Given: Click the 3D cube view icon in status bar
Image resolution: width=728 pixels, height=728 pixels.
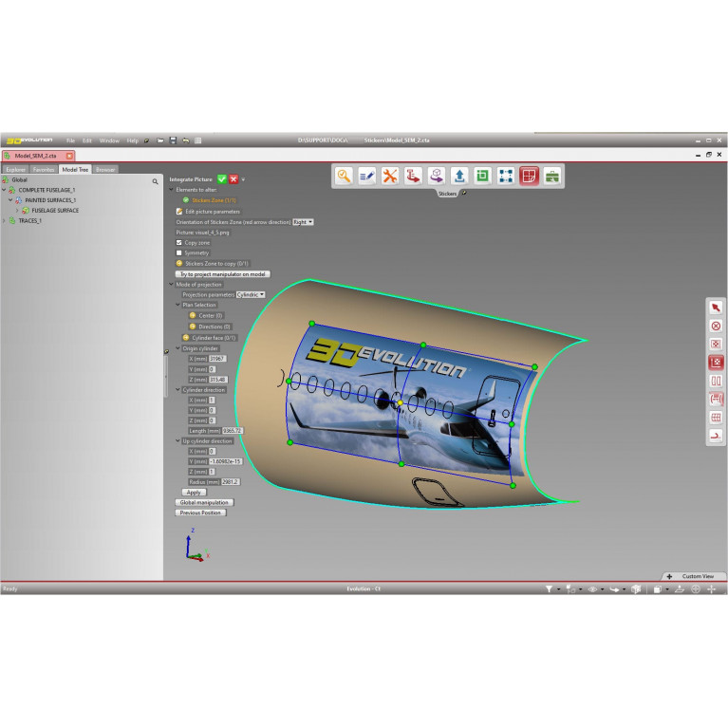Looking at the screenshot, I should (x=636, y=589).
